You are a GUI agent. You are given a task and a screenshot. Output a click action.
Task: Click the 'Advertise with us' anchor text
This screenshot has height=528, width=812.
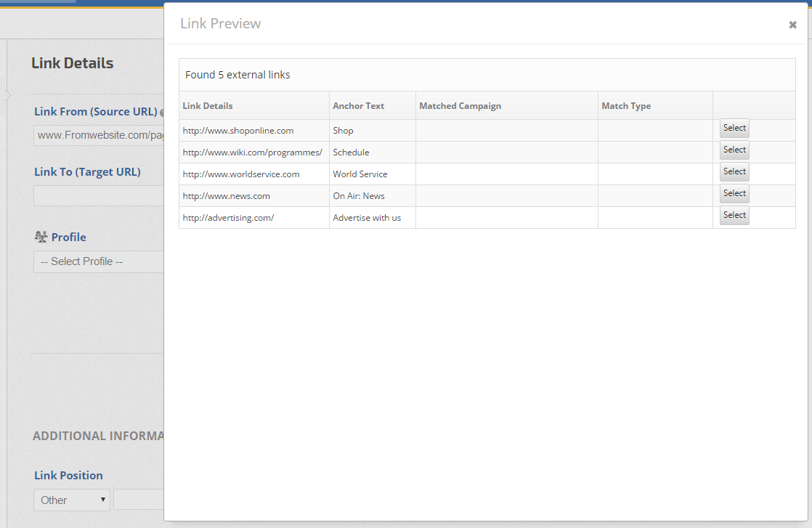pos(367,218)
